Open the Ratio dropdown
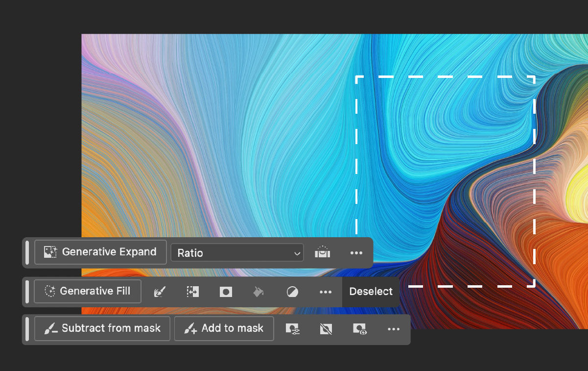 point(237,253)
